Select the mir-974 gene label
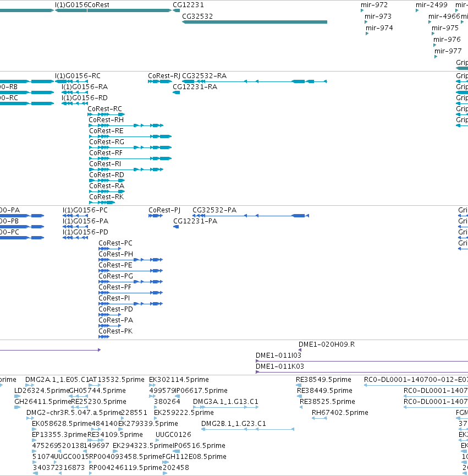The image size is (468, 476). coord(379,28)
